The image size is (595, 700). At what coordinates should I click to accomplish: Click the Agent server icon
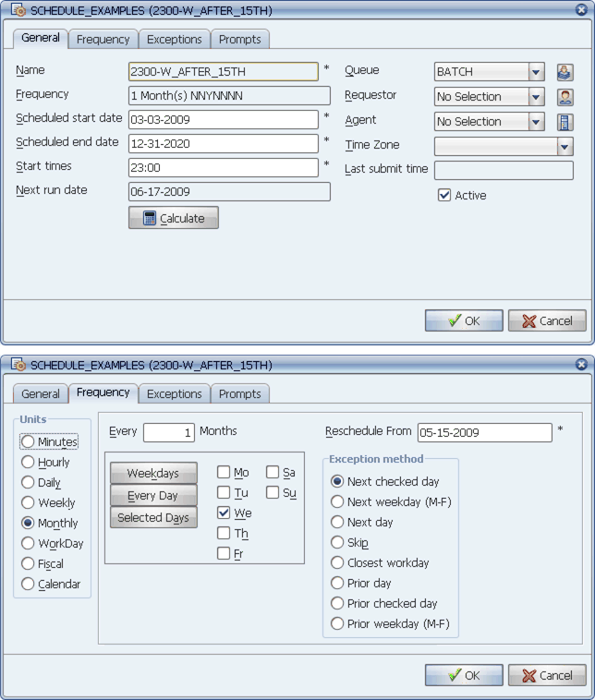coord(565,122)
